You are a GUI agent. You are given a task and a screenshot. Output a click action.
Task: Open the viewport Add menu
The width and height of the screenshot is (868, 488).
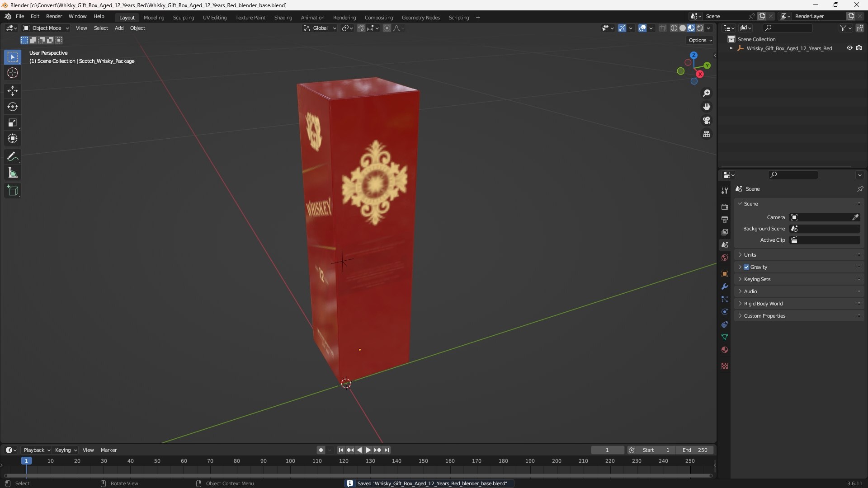119,28
